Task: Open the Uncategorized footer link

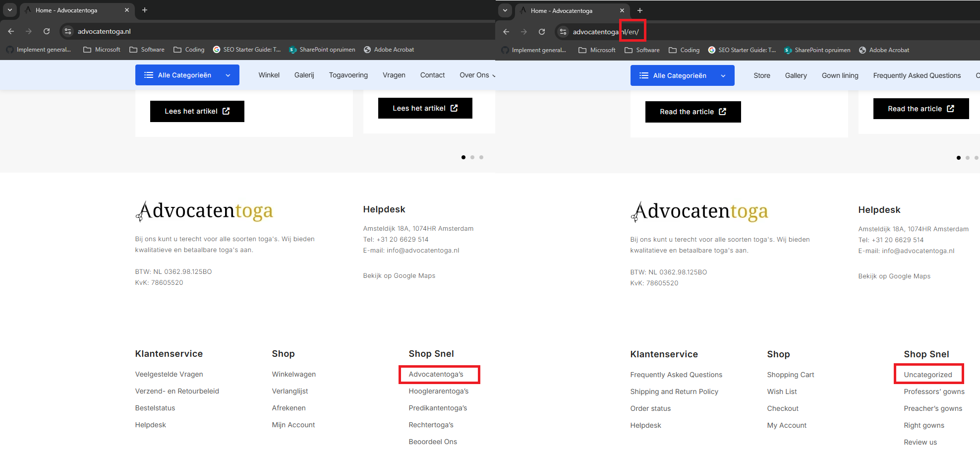Action: 927,375
